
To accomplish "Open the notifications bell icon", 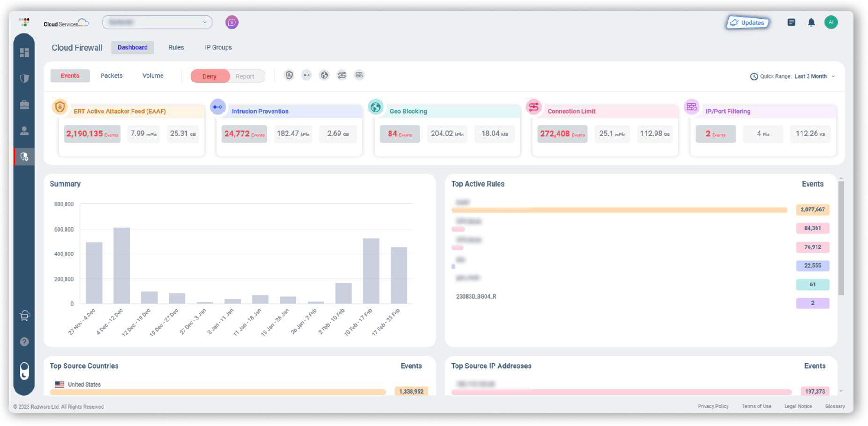I will point(811,22).
